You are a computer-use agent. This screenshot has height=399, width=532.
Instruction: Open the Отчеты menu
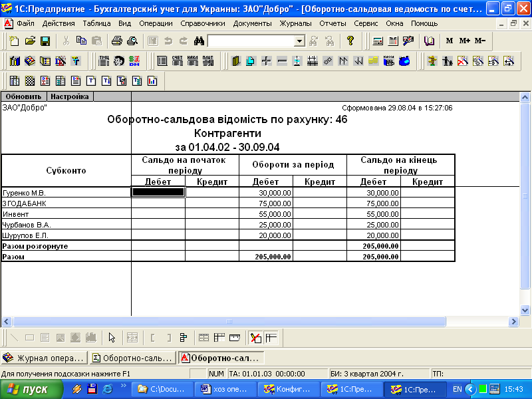pos(332,23)
